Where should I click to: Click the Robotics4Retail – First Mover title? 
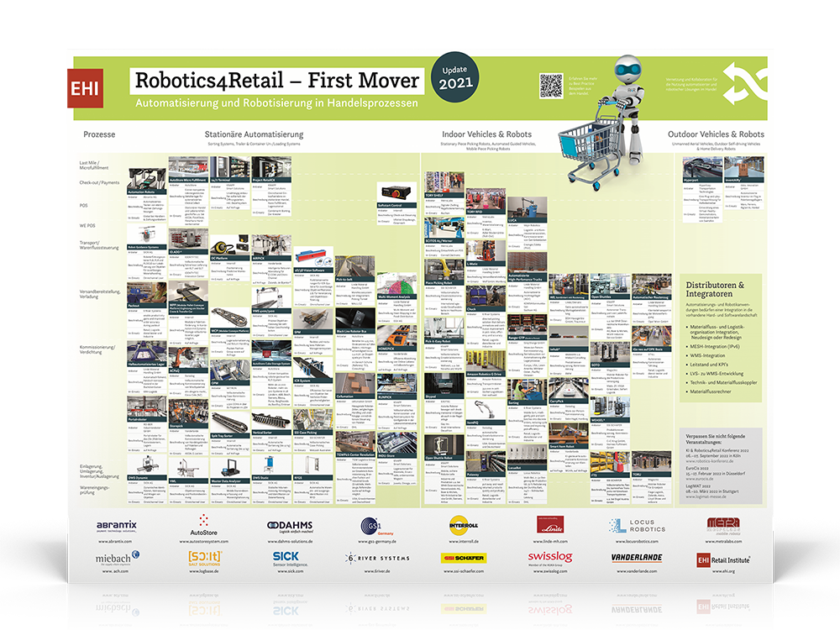click(x=276, y=81)
